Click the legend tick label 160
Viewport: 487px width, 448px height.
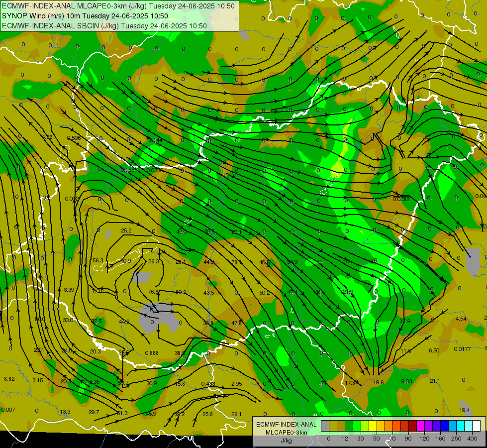[x=440, y=439]
